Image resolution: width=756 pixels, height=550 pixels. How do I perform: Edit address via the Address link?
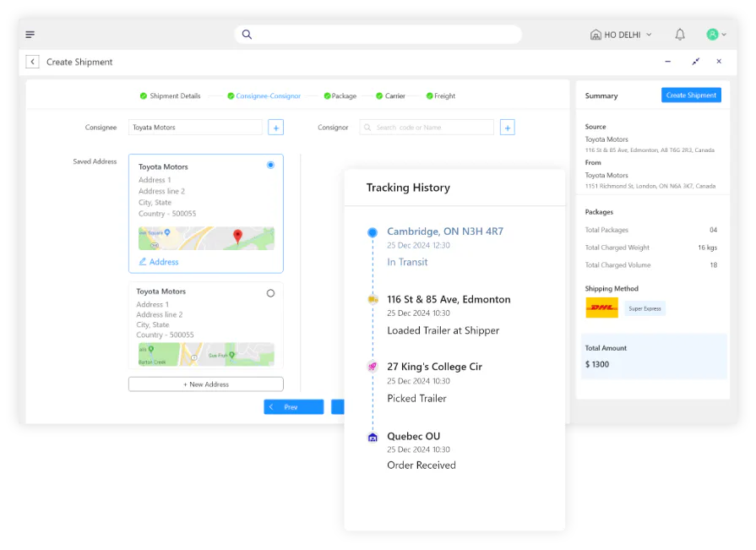[159, 262]
